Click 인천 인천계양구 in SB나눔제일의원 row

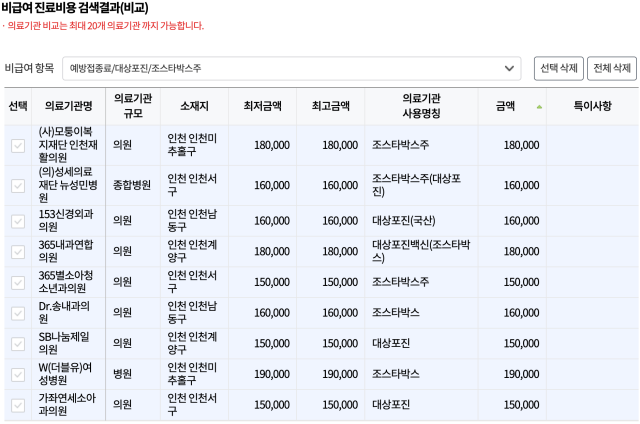coord(192,343)
